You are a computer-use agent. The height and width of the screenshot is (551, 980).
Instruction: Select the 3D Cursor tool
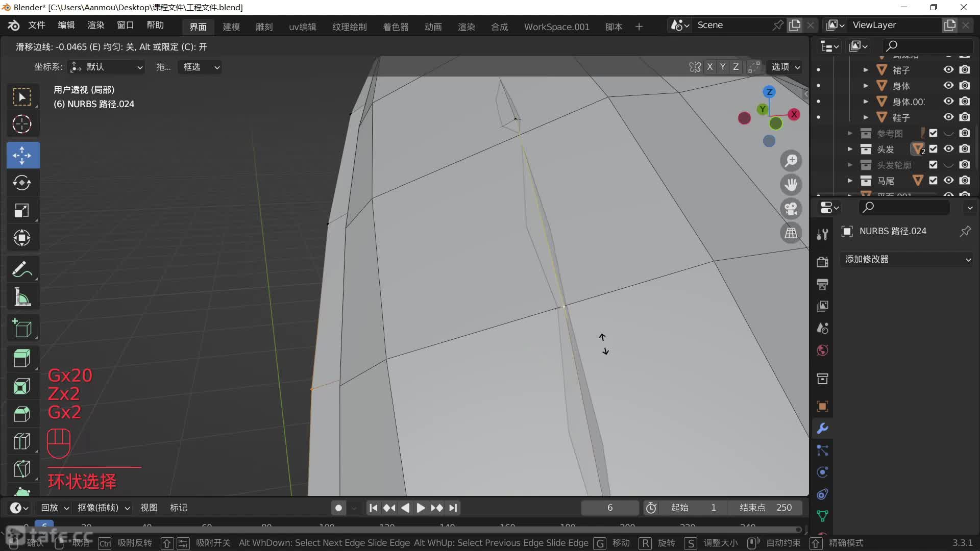click(22, 124)
